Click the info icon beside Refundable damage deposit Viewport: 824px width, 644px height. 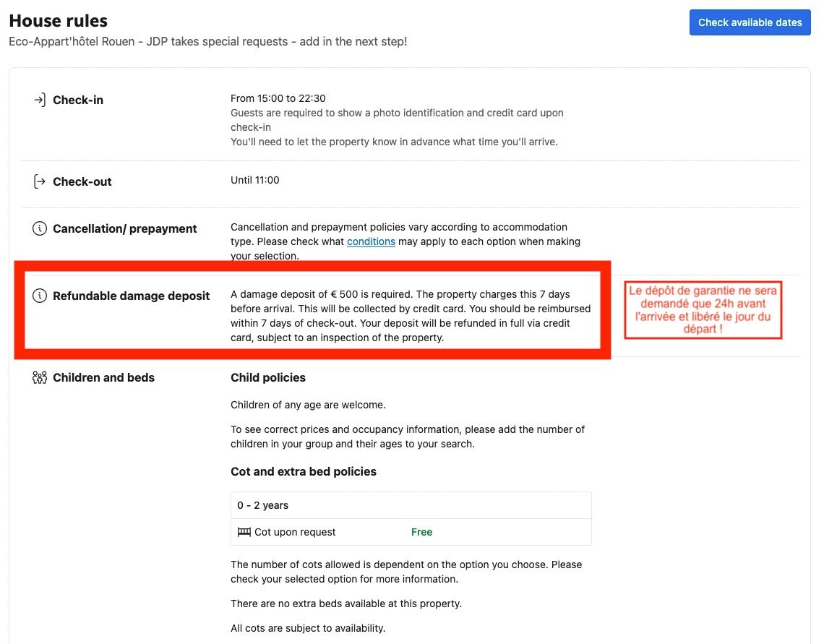(x=40, y=296)
